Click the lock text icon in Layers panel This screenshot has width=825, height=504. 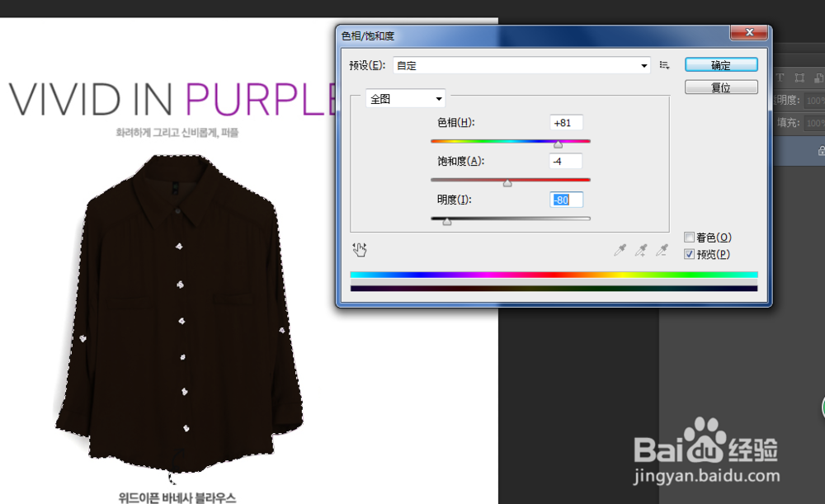[780, 78]
